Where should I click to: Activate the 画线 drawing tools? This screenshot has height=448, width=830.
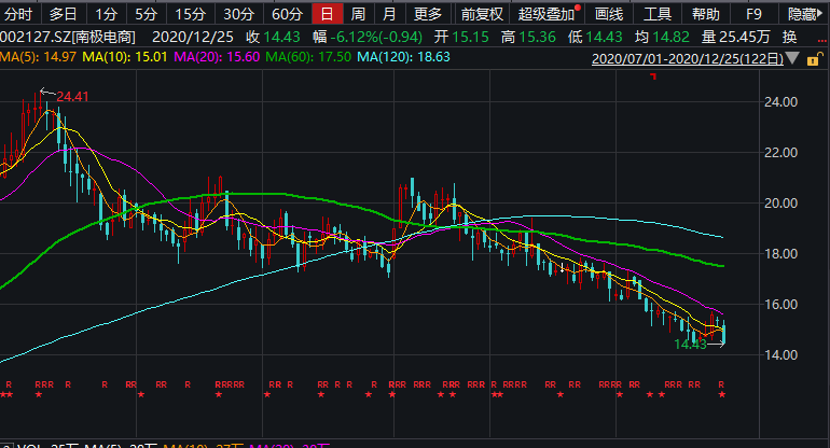[x=608, y=14]
